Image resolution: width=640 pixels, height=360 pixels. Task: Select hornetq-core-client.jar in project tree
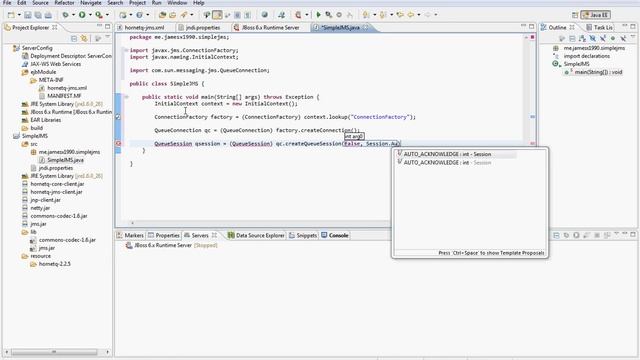(56, 184)
